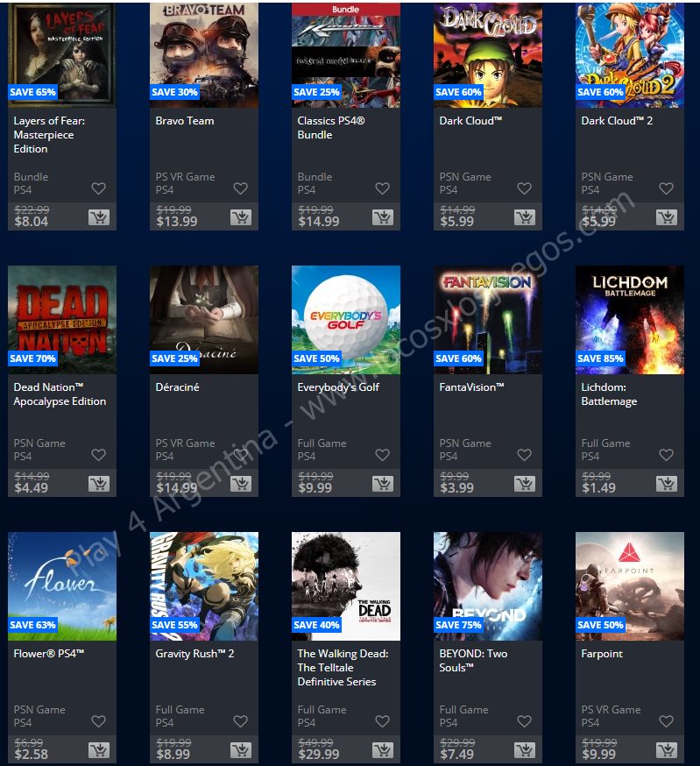Click the Dark Cloud 2 cart icon
Screen dimensions: 700x766
(667, 217)
